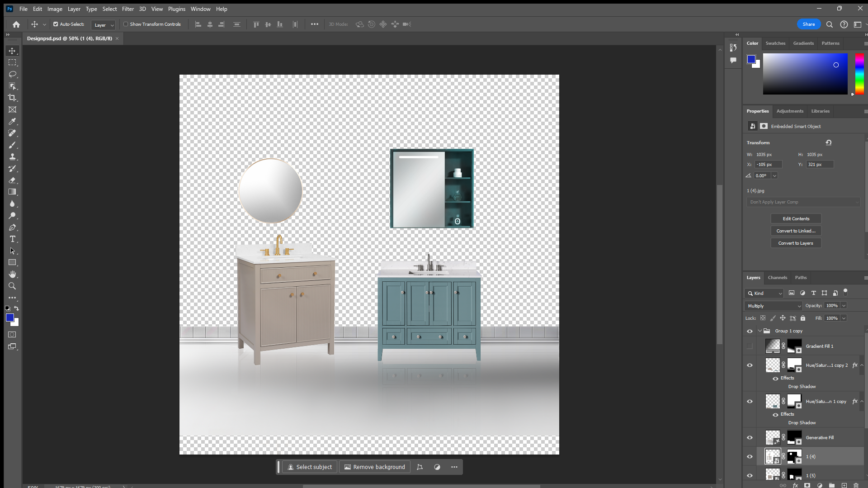
Task: Select the Frame tool
Action: point(12,109)
